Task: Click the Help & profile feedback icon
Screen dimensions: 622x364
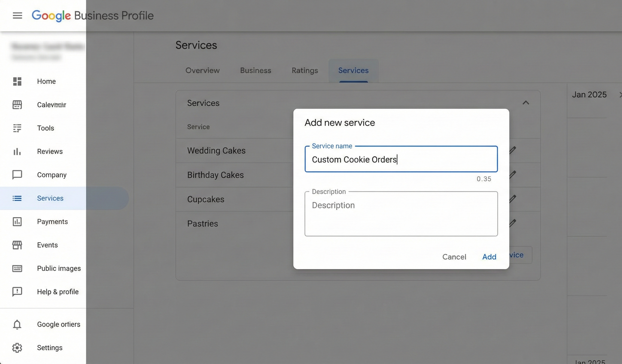Action: click(x=17, y=292)
